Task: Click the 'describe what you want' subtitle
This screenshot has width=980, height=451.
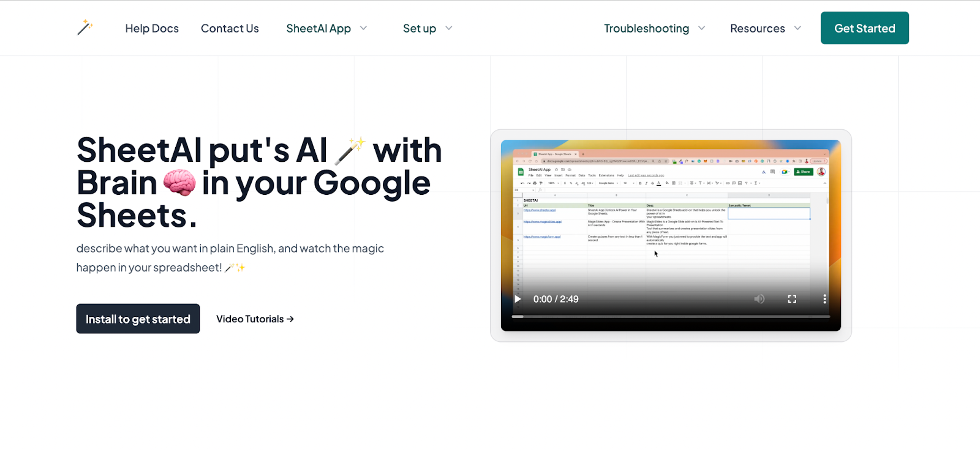Action: coord(230,258)
